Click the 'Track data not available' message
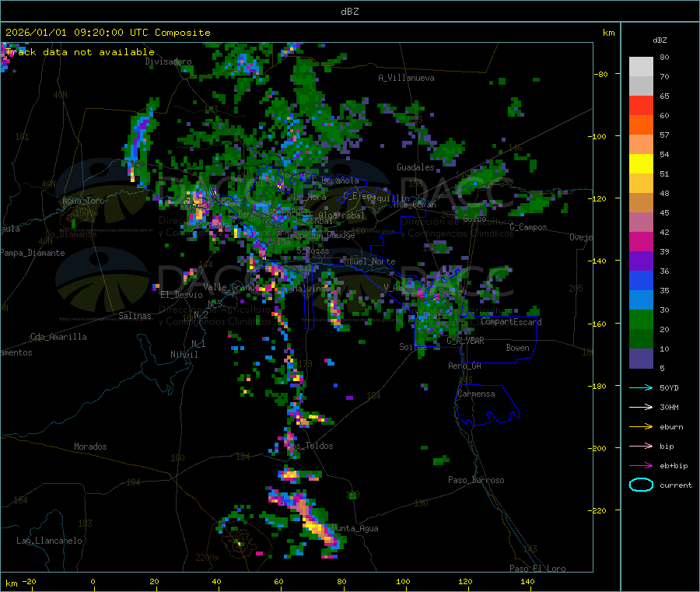Viewport: 700px width, 592px height. (80, 52)
